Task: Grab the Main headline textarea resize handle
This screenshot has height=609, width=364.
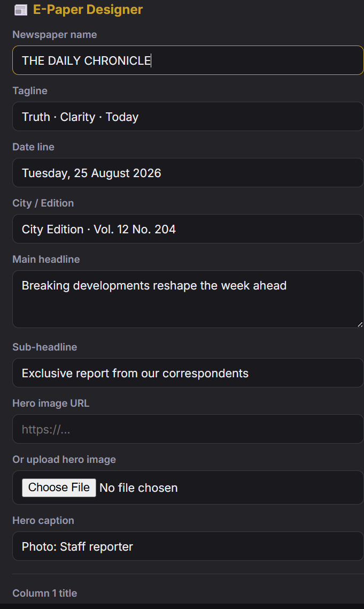Action: pos(360,324)
